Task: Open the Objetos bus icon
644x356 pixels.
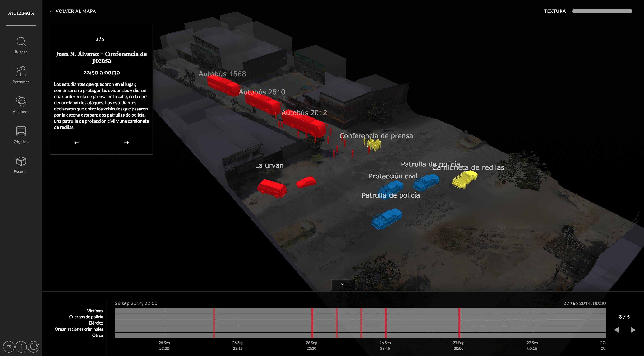Action: point(21,131)
